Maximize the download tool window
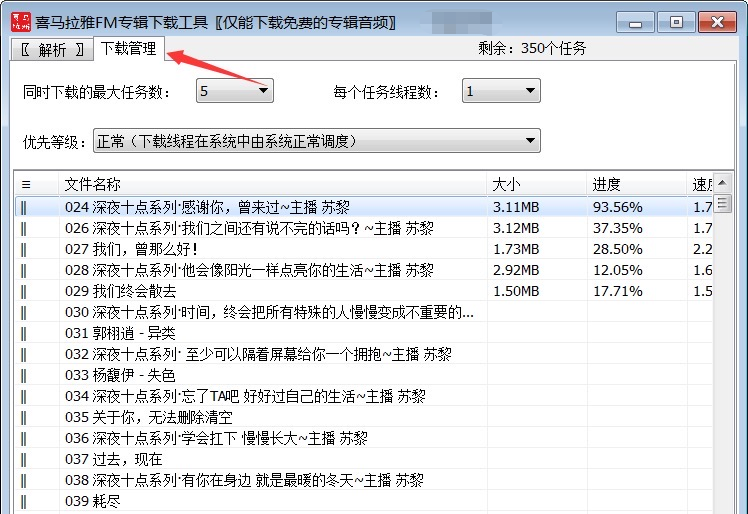 pos(676,22)
